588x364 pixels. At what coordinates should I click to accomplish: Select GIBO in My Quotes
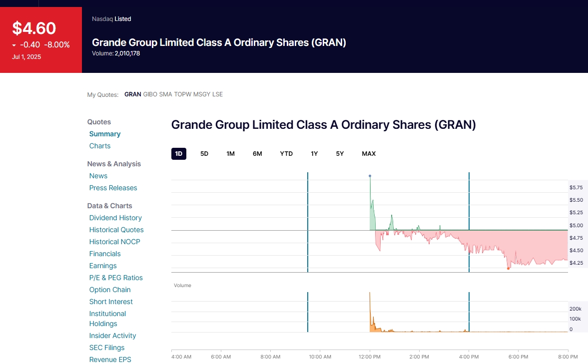point(150,94)
